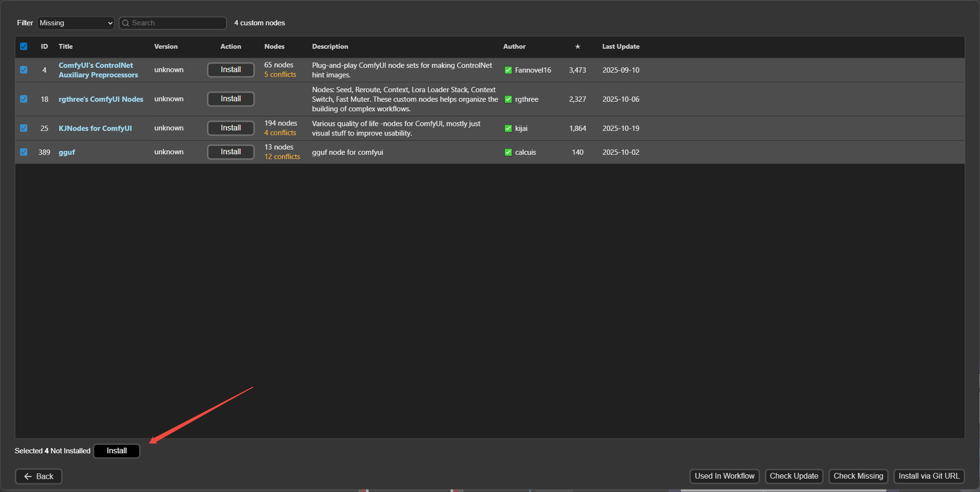Click Install via Git URL
Viewport: 980px width, 492px height.
coord(928,476)
